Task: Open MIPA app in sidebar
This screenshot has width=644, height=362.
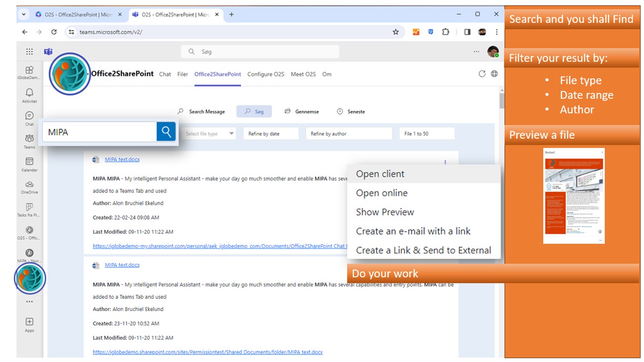Action: 29,255
